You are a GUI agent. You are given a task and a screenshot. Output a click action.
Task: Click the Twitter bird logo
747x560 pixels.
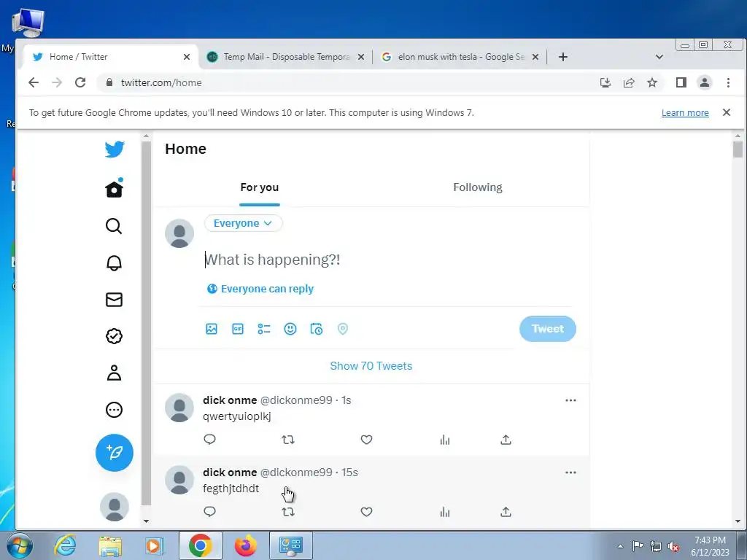pos(115,149)
